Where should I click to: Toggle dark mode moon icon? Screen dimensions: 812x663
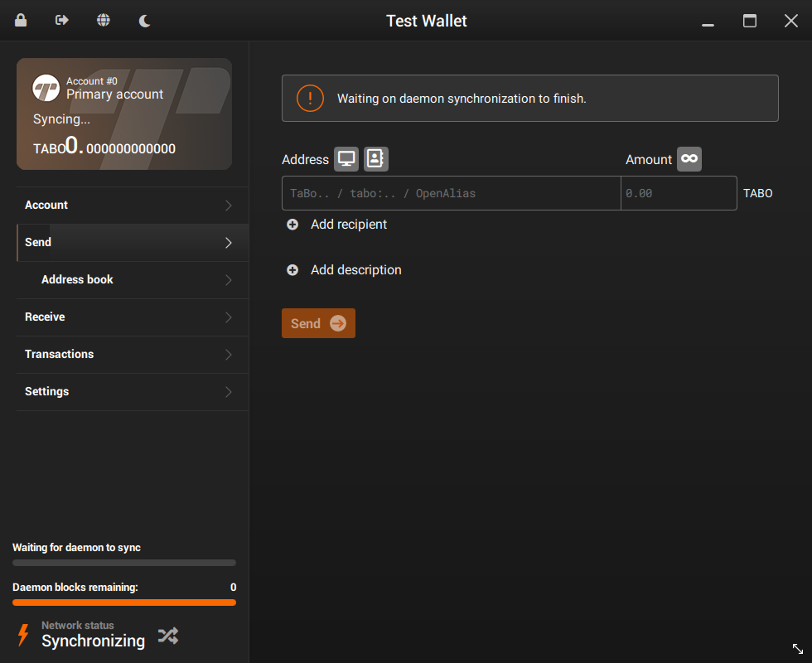click(145, 21)
